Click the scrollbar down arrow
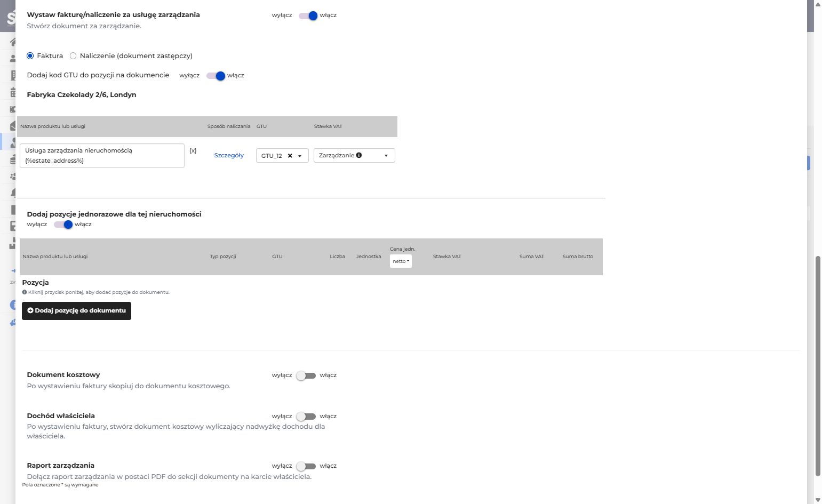Screen dimensions: 822x504 pyautogui.click(x=818, y=500)
